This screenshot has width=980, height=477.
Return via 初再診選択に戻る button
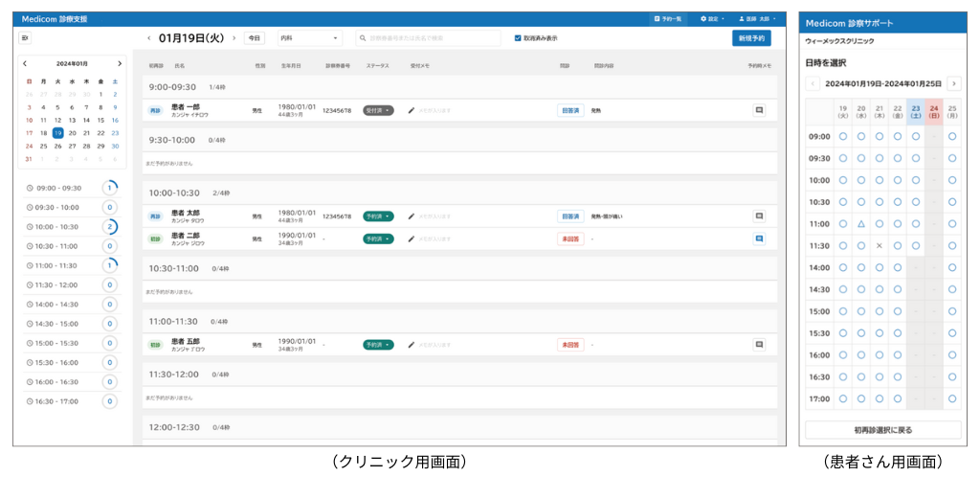click(x=883, y=430)
